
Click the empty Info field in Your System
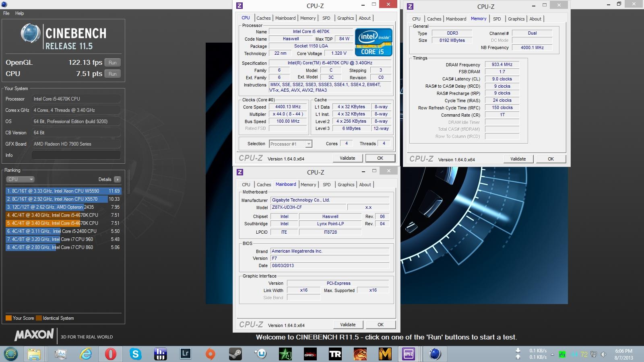coord(76,155)
